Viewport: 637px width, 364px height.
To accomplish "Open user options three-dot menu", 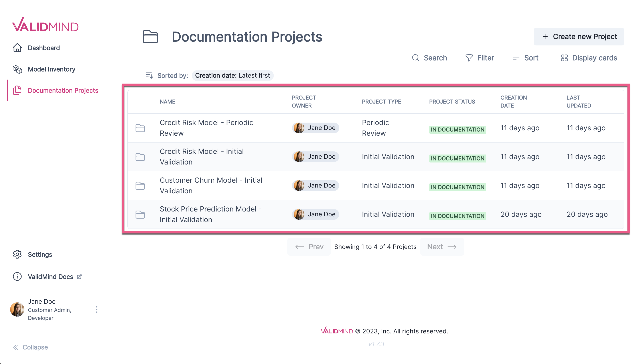I will coord(97,309).
